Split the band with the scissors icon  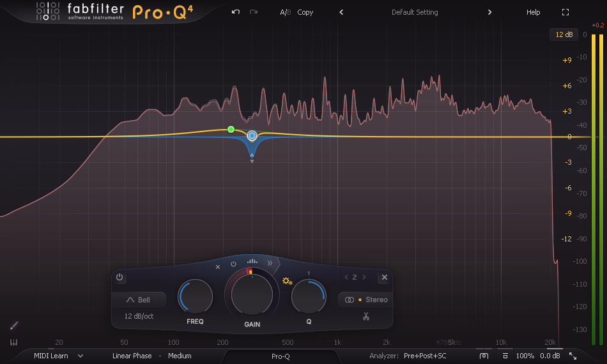[x=366, y=317]
